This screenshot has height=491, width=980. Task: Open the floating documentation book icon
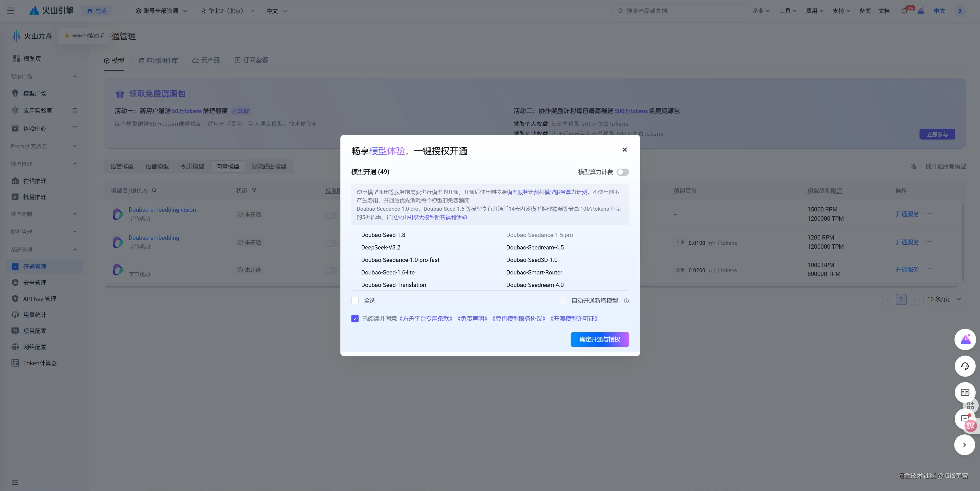tap(965, 392)
